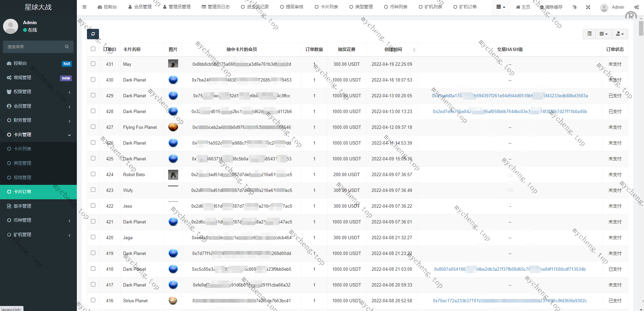
Task: Click the fullscreen icon in top bar
Action: [x=588, y=7]
